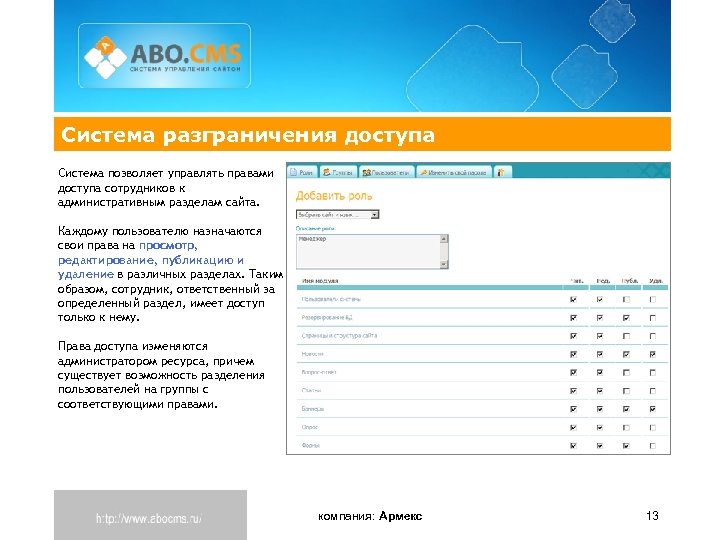This screenshot has width=720, height=540.
Task: Enable delete permission for Статьи
Action: pyautogui.click(x=653, y=391)
